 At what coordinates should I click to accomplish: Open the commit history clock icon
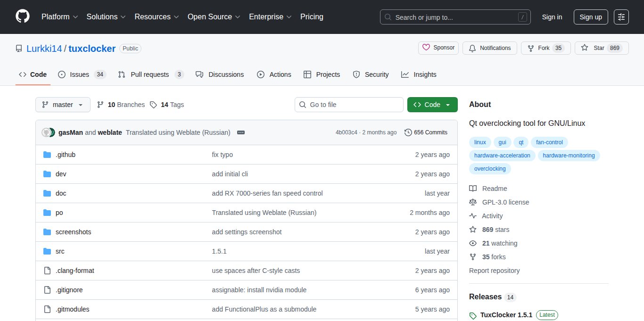click(x=408, y=132)
